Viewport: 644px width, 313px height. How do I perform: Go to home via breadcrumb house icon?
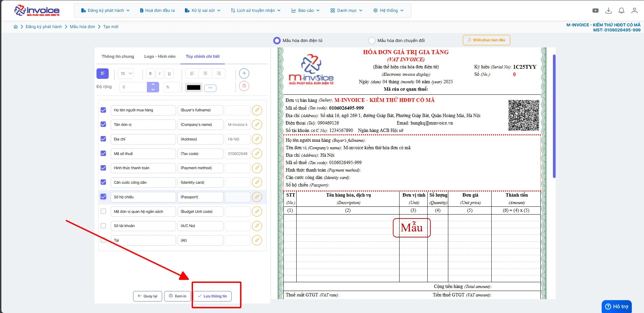16,27
